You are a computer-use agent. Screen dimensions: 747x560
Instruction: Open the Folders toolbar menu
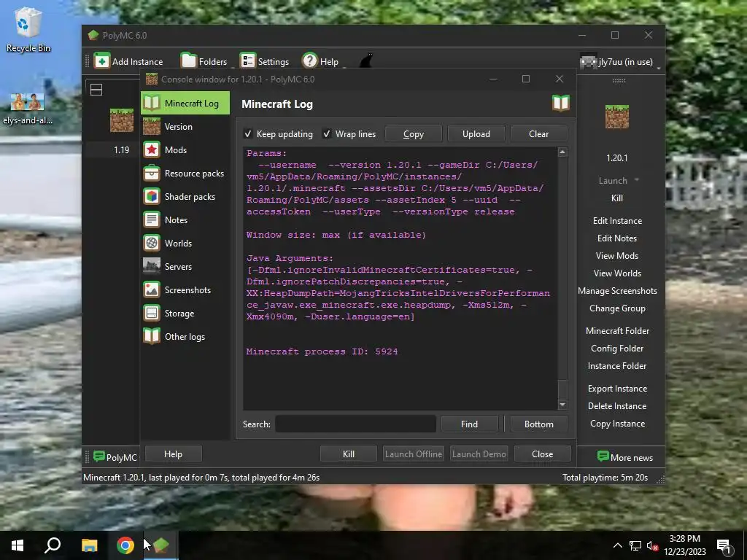tap(204, 61)
